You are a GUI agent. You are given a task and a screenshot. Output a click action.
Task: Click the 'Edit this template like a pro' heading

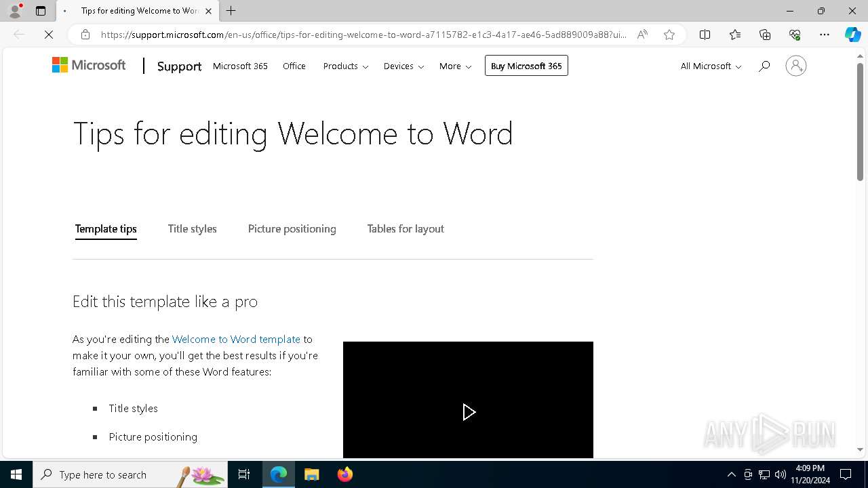click(x=165, y=301)
